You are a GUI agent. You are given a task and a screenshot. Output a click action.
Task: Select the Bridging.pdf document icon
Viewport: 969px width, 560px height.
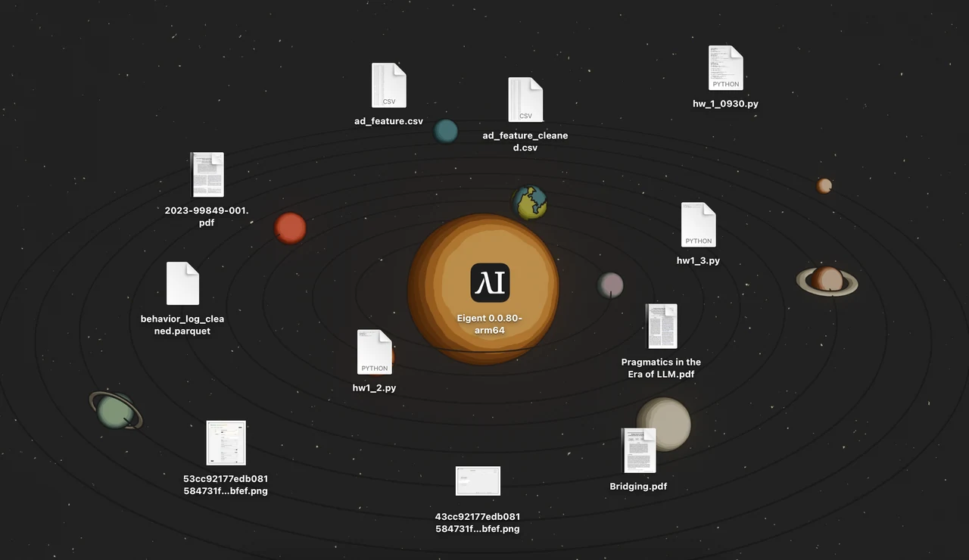(638, 450)
